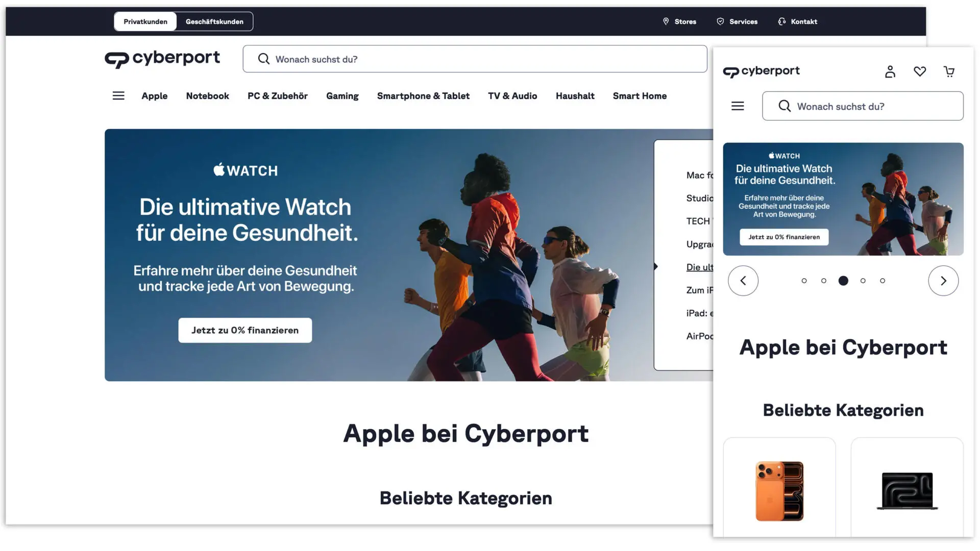This screenshot has height=551, width=980.
Task: Select the active third carousel dot
Action: tap(843, 281)
